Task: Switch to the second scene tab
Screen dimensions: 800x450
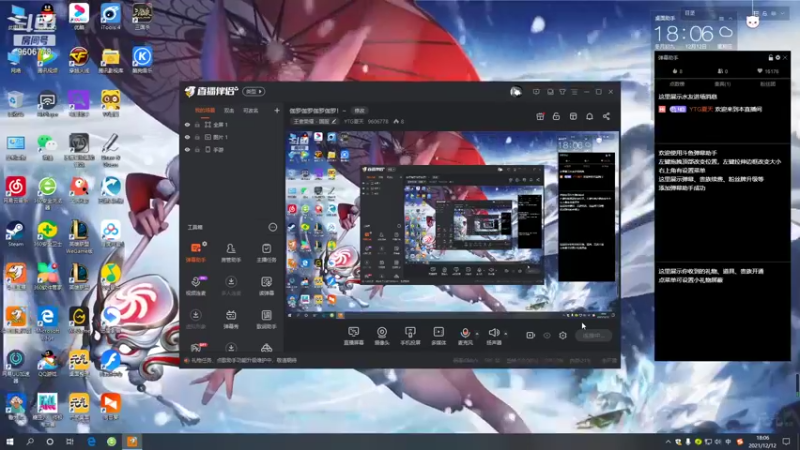Action: tap(229, 110)
